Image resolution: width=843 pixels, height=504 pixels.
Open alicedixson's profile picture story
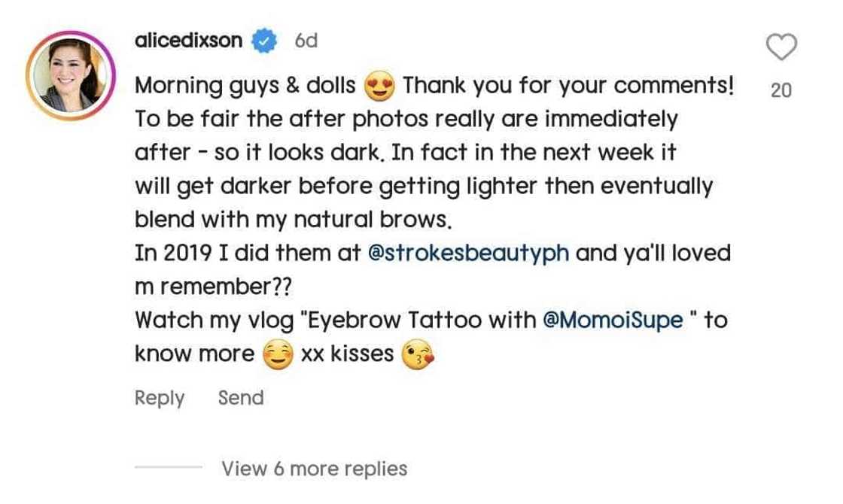point(71,76)
